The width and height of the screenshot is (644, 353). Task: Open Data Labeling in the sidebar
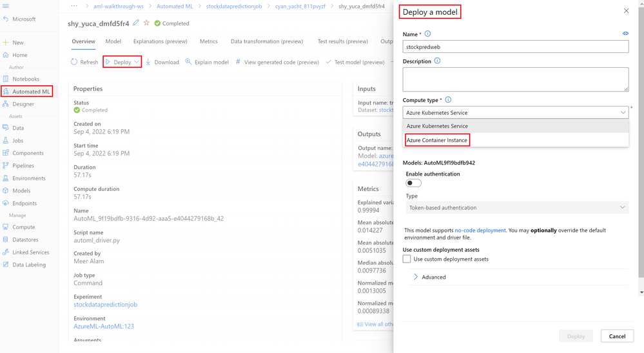pos(29,264)
